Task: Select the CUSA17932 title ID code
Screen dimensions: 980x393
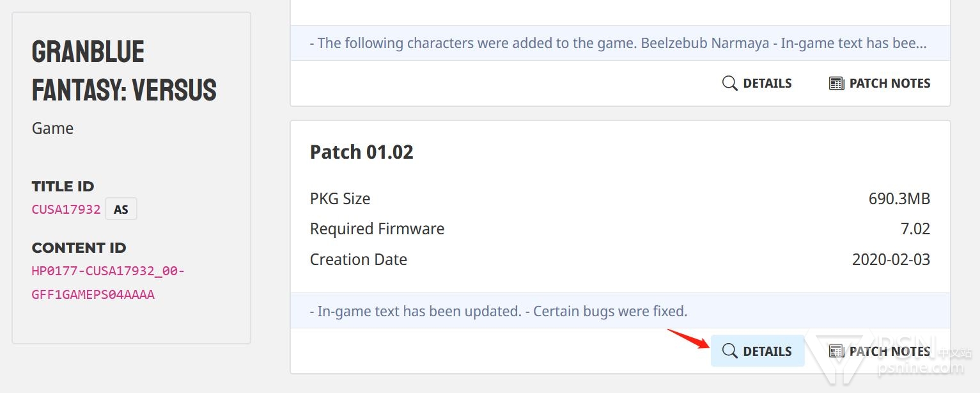Action: [66, 209]
